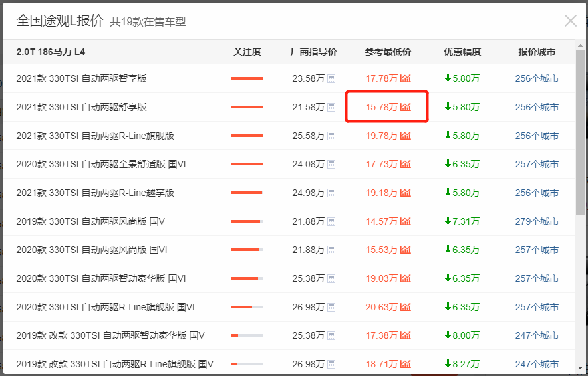Open the calculator icon for the 2019款 改款 智动豪华版 row

pos(331,335)
